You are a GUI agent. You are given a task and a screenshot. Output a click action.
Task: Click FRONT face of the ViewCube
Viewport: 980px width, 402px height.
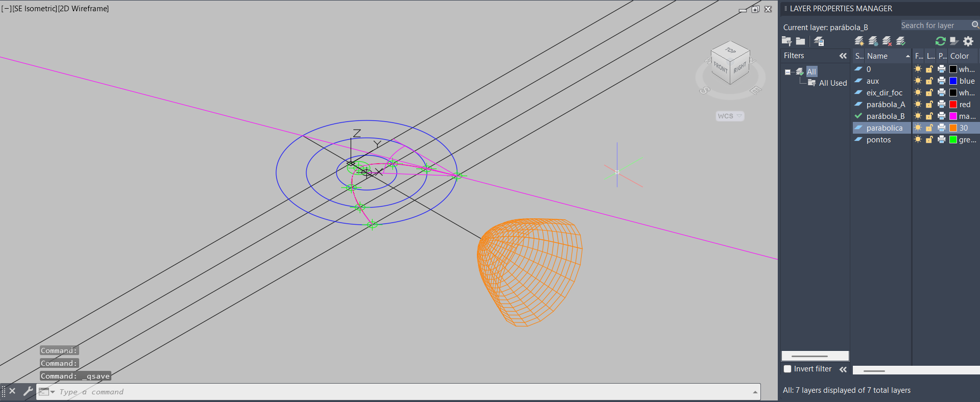(x=721, y=67)
